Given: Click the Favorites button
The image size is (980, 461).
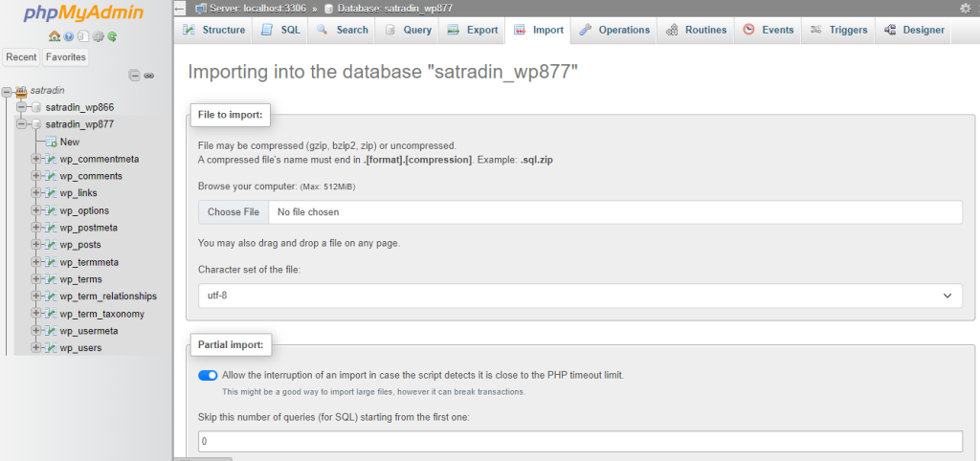Looking at the screenshot, I should tap(66, 57).
